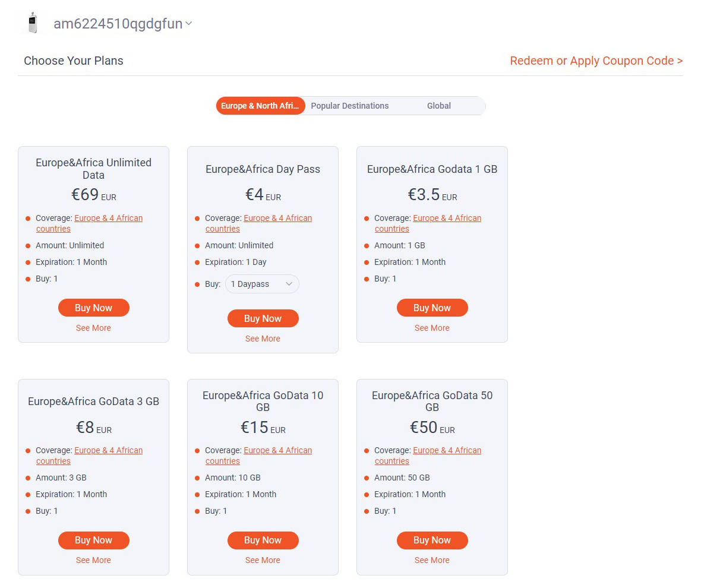Open the 1 Daypass quantity dropdown
This screenshot has height=588, width=701.
[x=262, y=284]
